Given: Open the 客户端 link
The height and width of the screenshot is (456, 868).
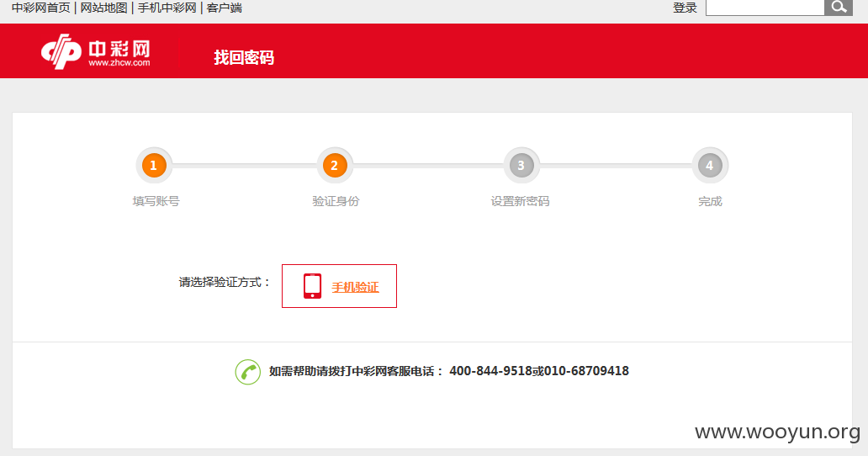Looking at the screenshot, I should [225, 8].
